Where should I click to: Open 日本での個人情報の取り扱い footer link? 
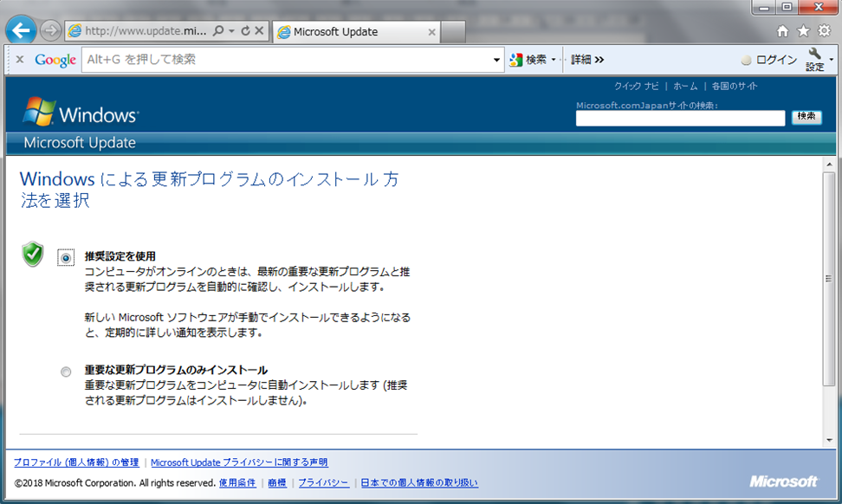(x=419, y=482)
